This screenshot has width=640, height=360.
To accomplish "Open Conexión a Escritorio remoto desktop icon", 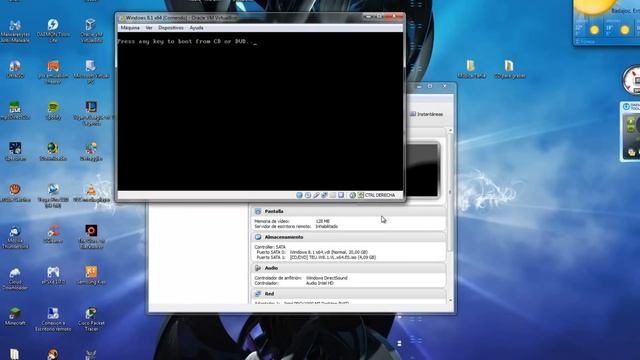I will coord(53,319).
